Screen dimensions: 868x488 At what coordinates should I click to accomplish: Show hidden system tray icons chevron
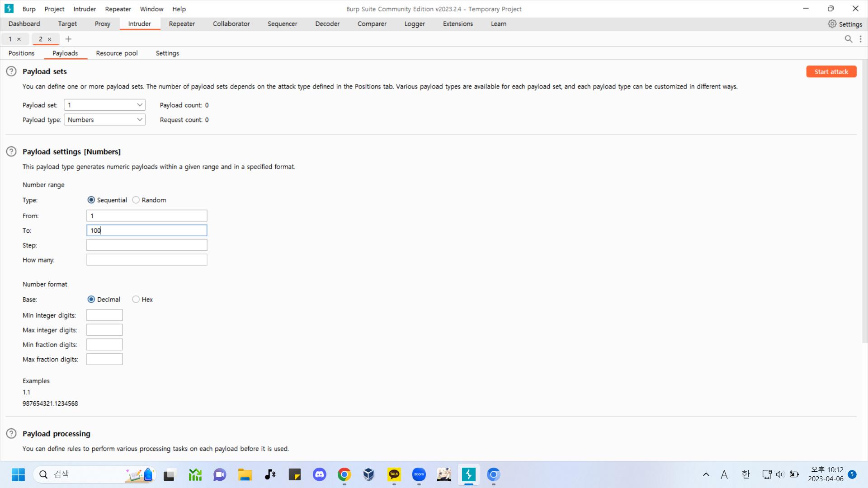pos(706,474)
